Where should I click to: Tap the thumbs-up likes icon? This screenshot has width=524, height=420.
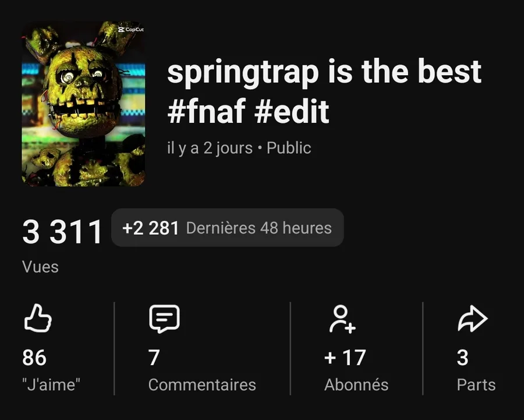(x=38, y=318)
